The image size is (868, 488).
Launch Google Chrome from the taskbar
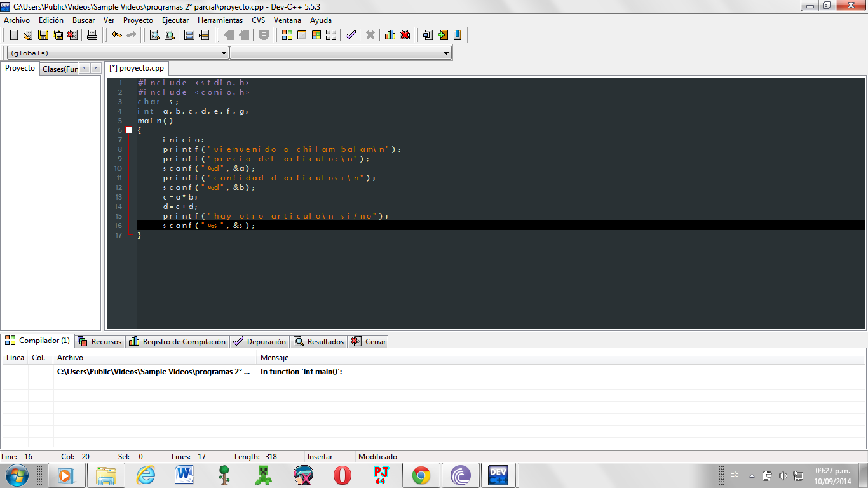[x=421, y=475]
